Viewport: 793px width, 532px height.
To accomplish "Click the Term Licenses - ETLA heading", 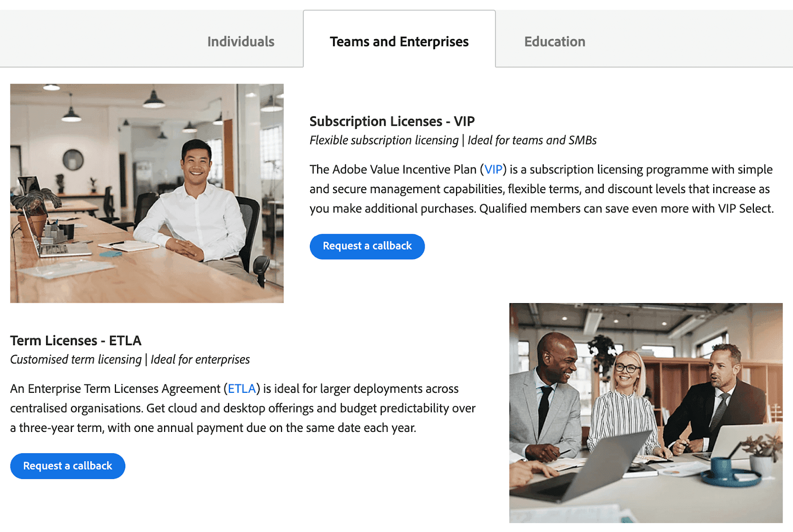I will 76,341.
